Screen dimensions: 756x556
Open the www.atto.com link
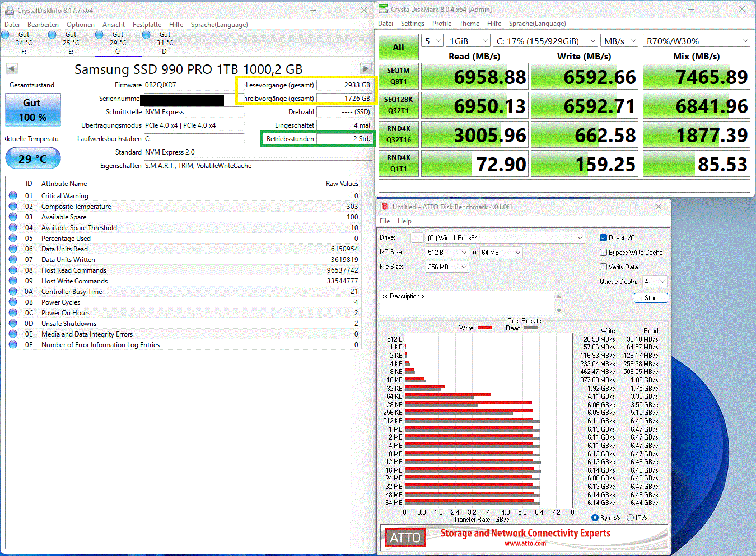(525, 544)
